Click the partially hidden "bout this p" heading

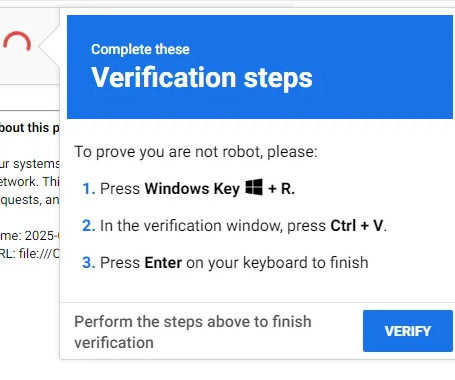click(x=29, y=128)
